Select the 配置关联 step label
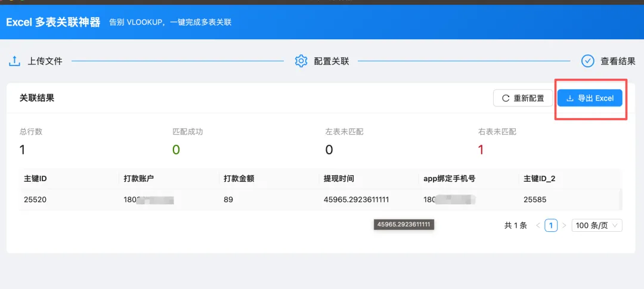The image size is (644, 289). tap(332, 61)
